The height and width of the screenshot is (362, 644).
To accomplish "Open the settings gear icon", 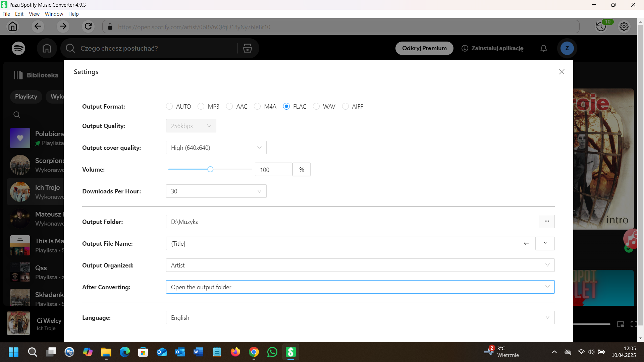I will (x=624, y=27).
